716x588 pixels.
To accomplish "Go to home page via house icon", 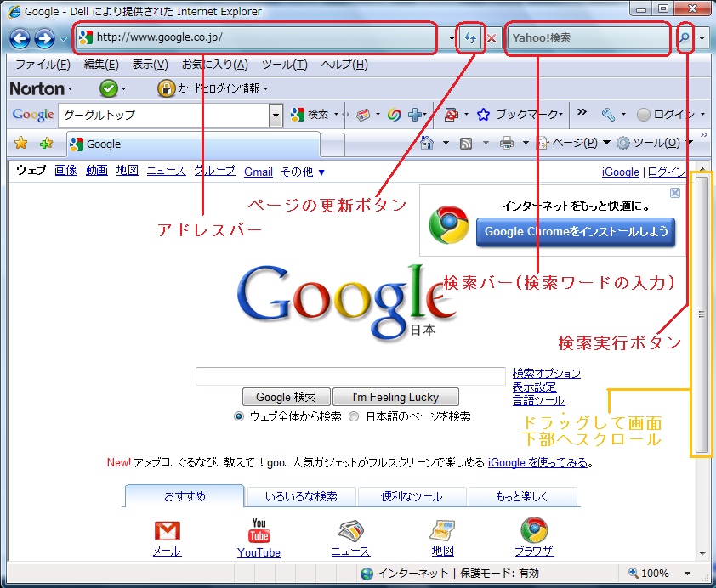I will (x=427, y=143).
